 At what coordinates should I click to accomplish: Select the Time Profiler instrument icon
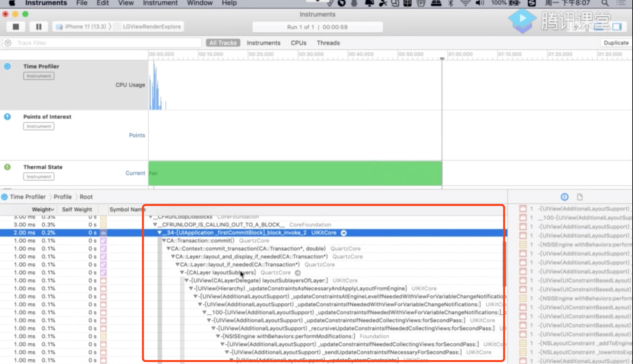[7, 66]
